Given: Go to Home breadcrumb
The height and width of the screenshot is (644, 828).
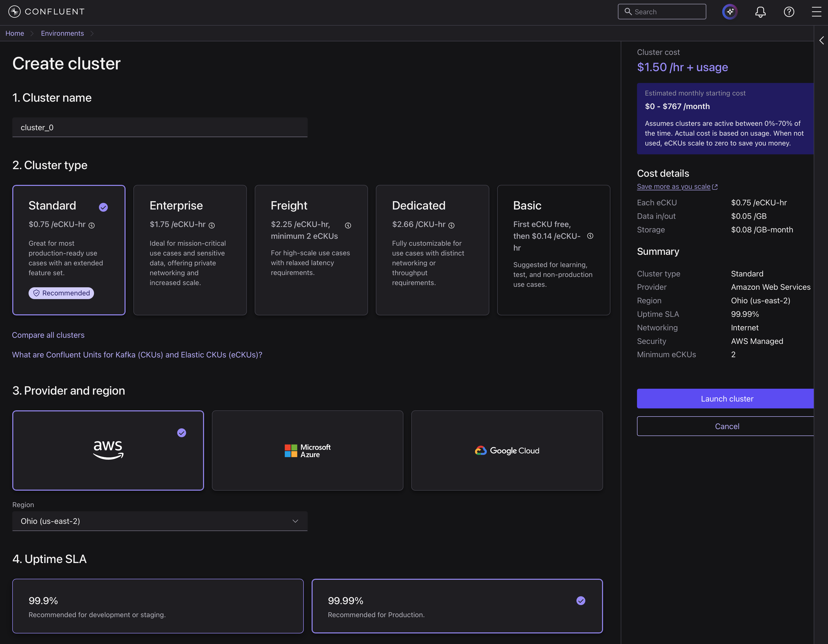Looking at the screenshot, I should (x=15, y=33).
